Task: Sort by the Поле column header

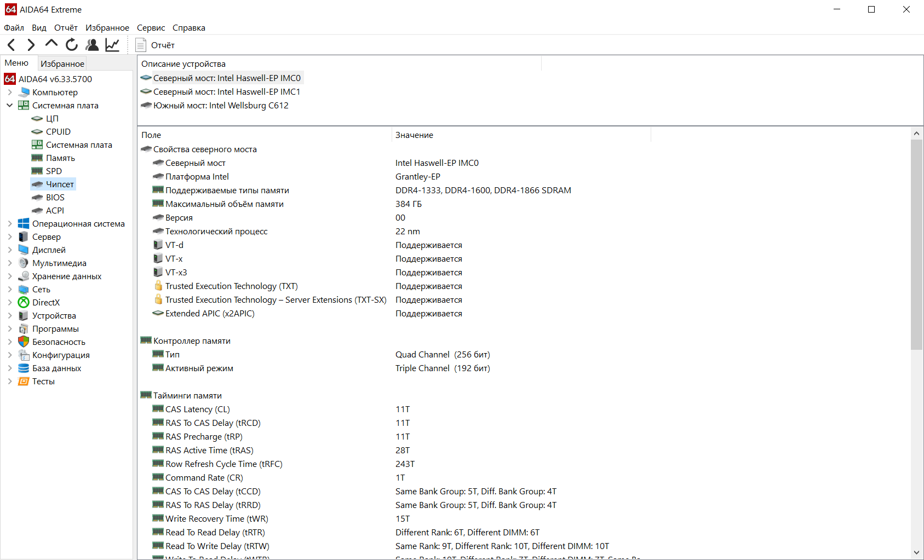Action: coord(265,135)
